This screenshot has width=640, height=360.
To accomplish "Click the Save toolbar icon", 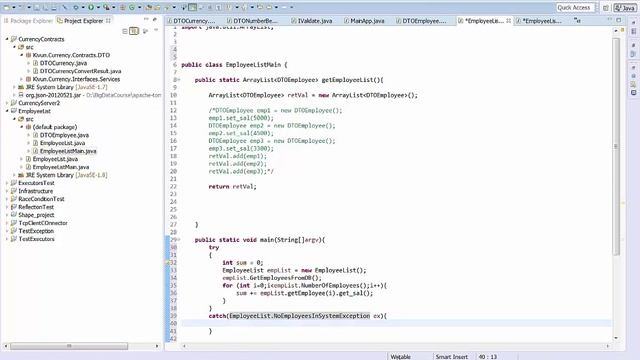I will click(x=36, y=7).
